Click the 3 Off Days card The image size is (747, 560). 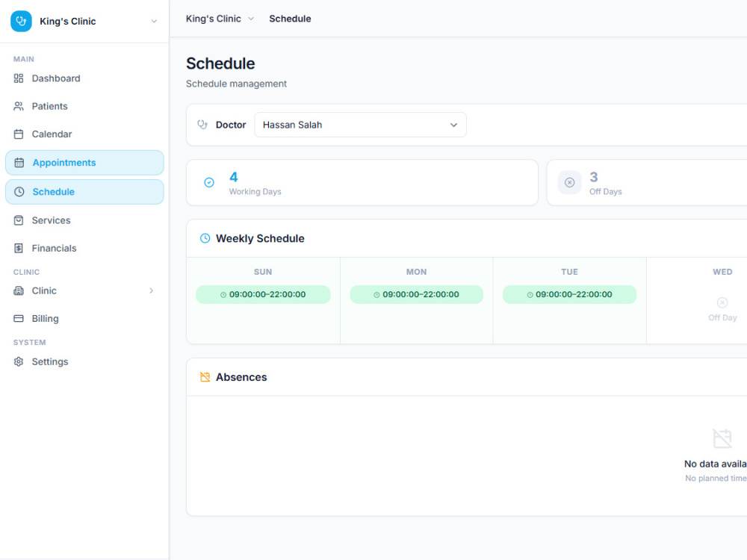pyautogui.click(x=647, y=182)
